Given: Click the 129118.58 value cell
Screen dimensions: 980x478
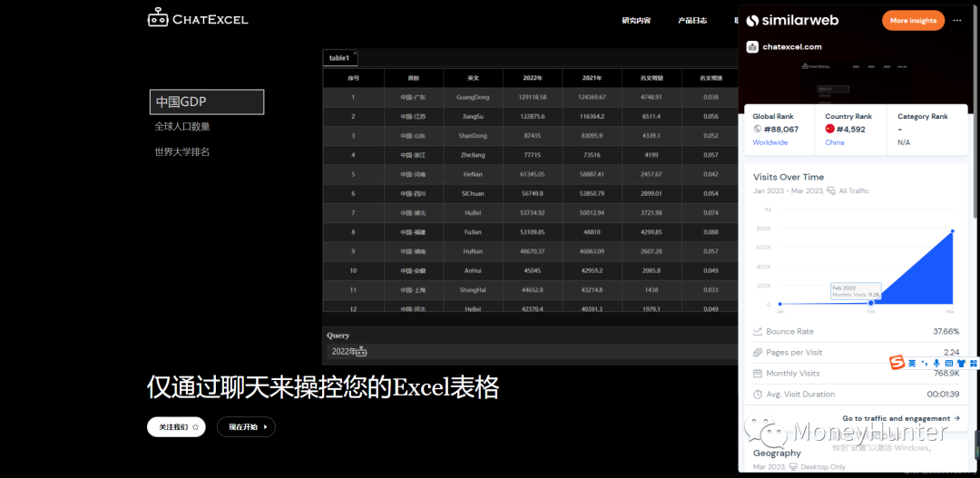Looking at the screenshot, I should pos(533,97).
